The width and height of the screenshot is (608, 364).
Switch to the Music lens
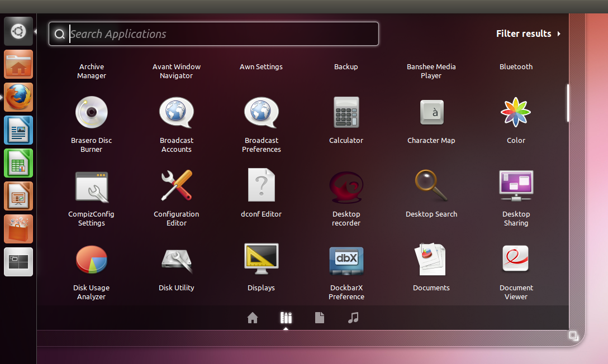pos(353,318)
